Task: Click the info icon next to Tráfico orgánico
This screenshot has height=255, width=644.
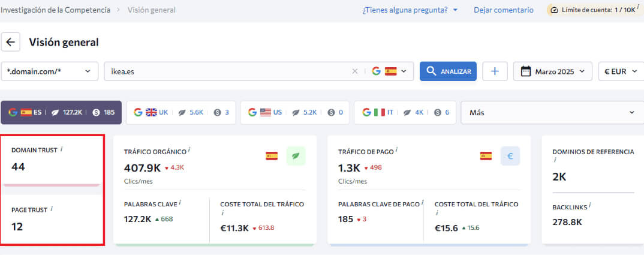Action: [188, 150]
